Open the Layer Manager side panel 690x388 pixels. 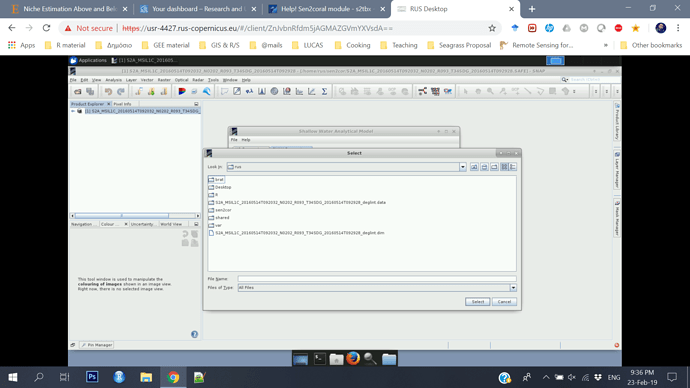click(617, 170)
